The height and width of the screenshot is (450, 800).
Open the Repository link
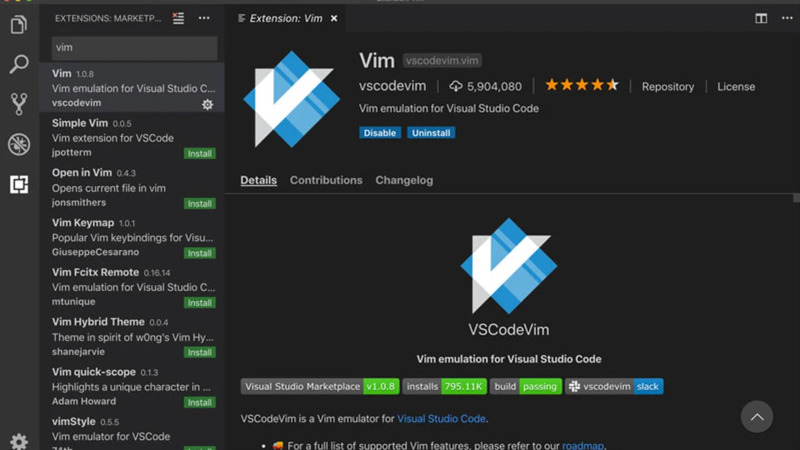click(668, 87)
